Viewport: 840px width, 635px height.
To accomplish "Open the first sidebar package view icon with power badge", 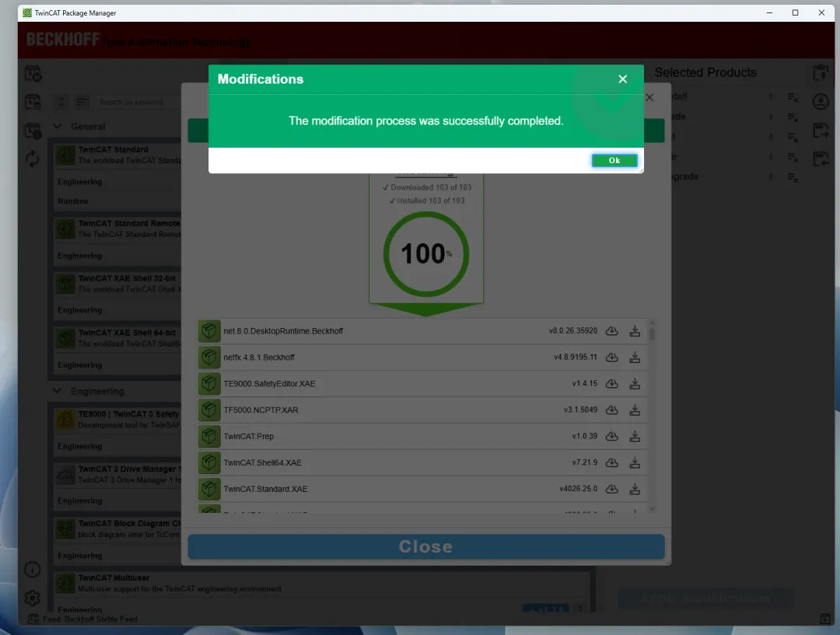I will [x=33, y=74].
